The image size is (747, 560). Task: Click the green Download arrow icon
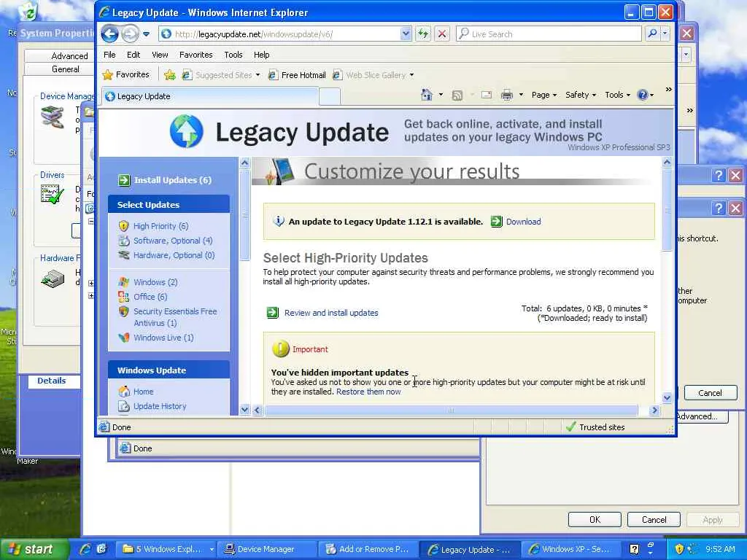[496, 222]
